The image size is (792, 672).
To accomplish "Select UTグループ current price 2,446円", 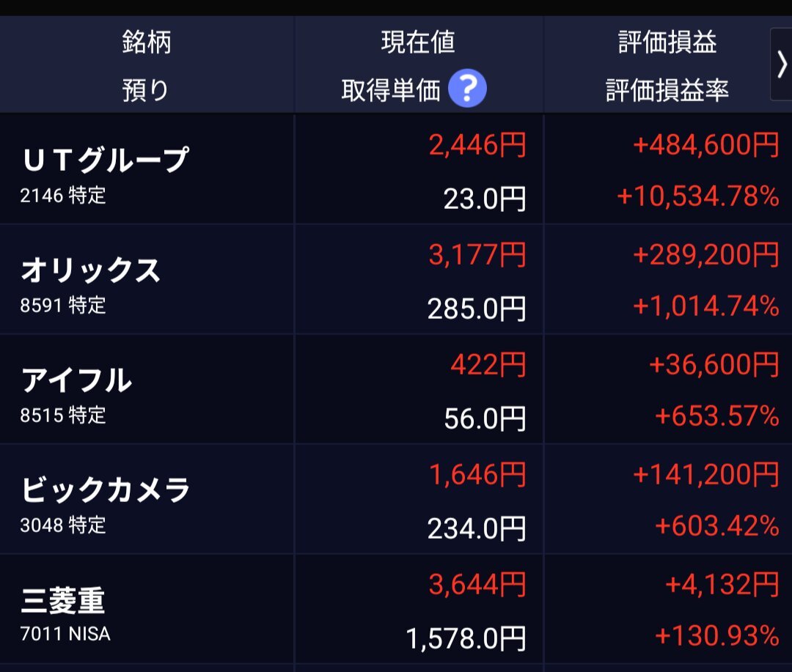I will point(477,145).
